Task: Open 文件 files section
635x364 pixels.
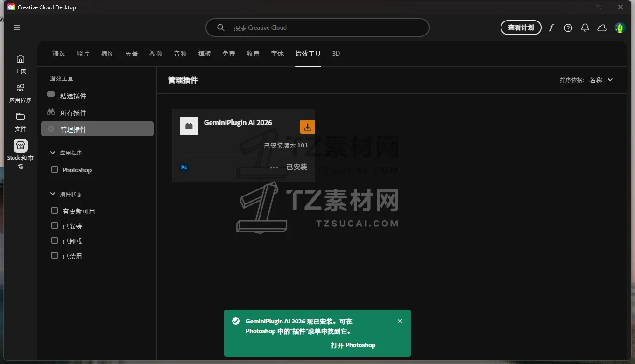Action: click(x=21, y=122)
